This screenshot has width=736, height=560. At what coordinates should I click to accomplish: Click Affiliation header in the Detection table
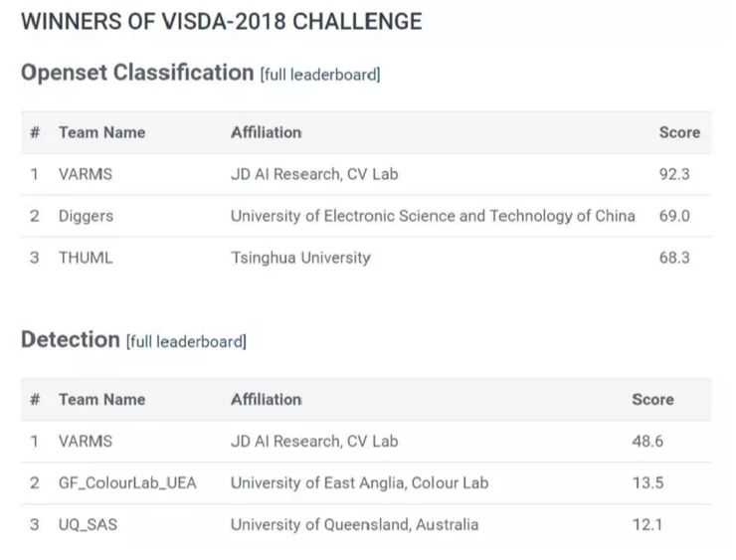click(266, 400)
